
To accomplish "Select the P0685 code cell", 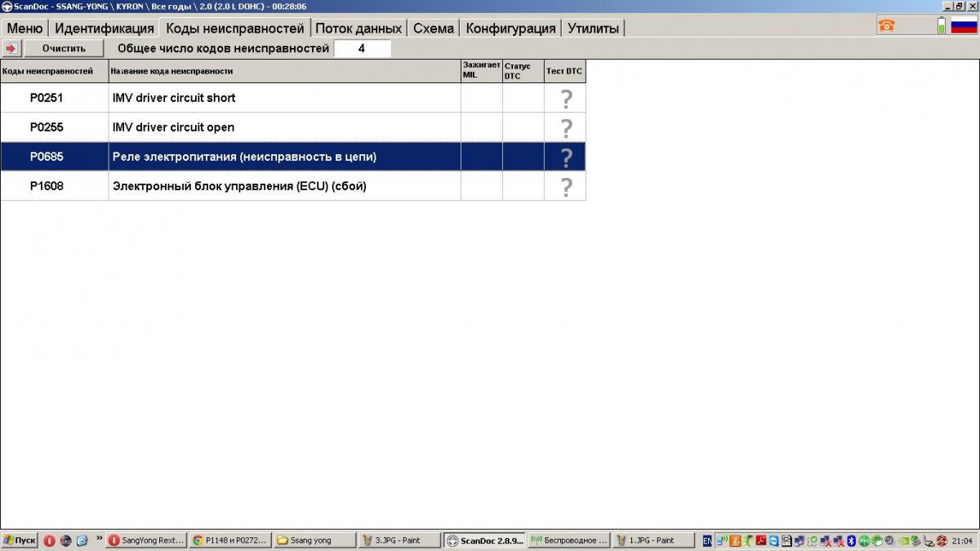I will [54, 157].
